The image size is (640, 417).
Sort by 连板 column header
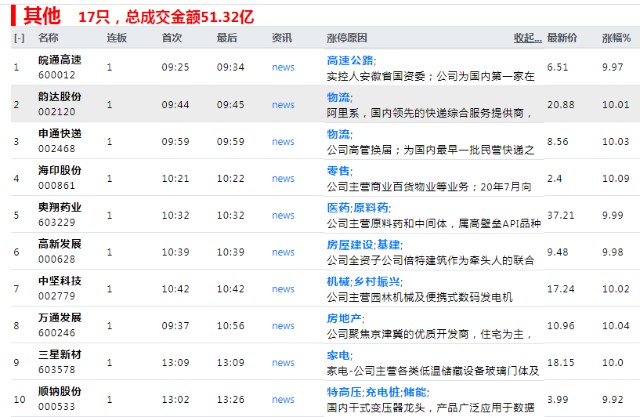[117, 38]
